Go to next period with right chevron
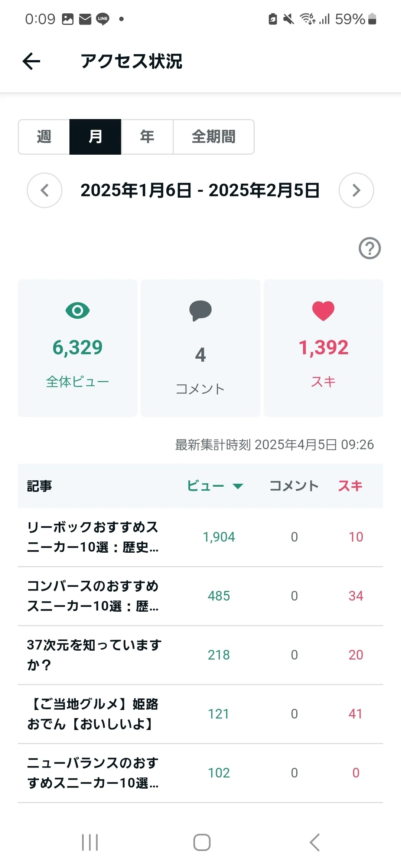The image size is (401, 868). coord(356,190)
